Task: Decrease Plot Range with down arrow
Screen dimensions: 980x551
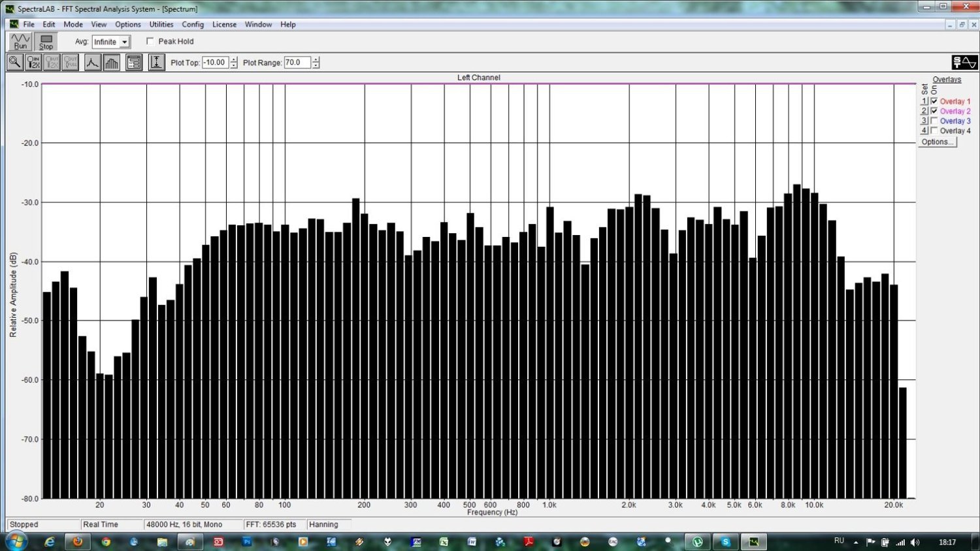Action: (x=316, y=66)
